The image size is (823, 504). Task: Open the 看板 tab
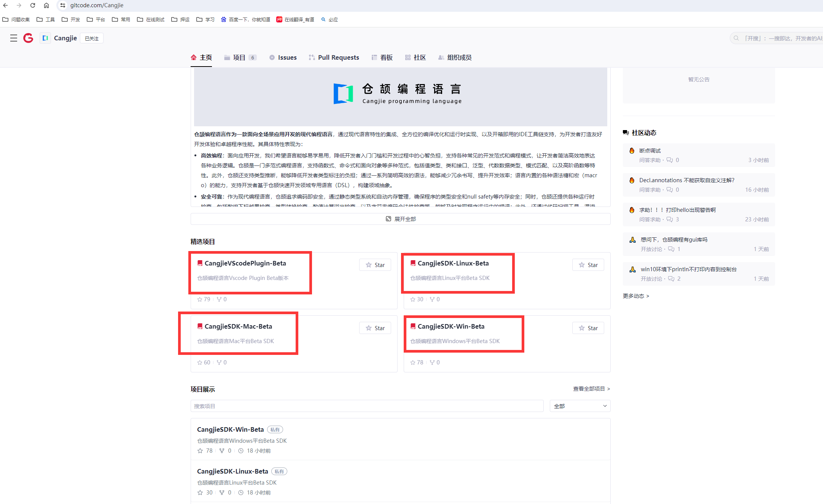(x=382, y=57)
